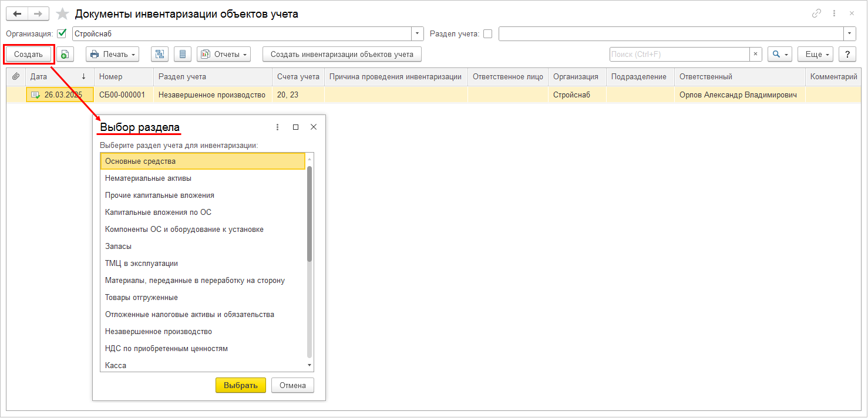Click the Подразделение column header
This screenshot has width=868, height=418.
641,77
